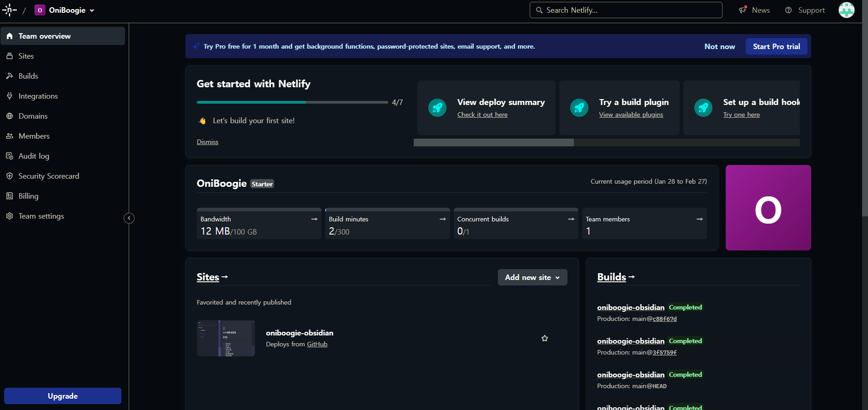Image resolution: width=868 pixels, height=410 pixels.
Task: Select Team overview in sidebar
Action: (x=63, y=36)
